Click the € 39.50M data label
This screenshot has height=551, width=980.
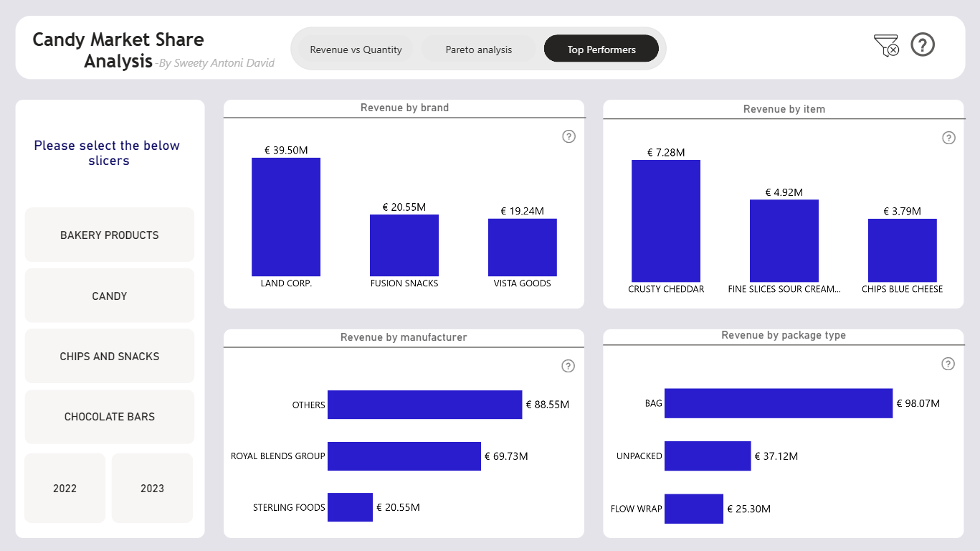(286, 150)
